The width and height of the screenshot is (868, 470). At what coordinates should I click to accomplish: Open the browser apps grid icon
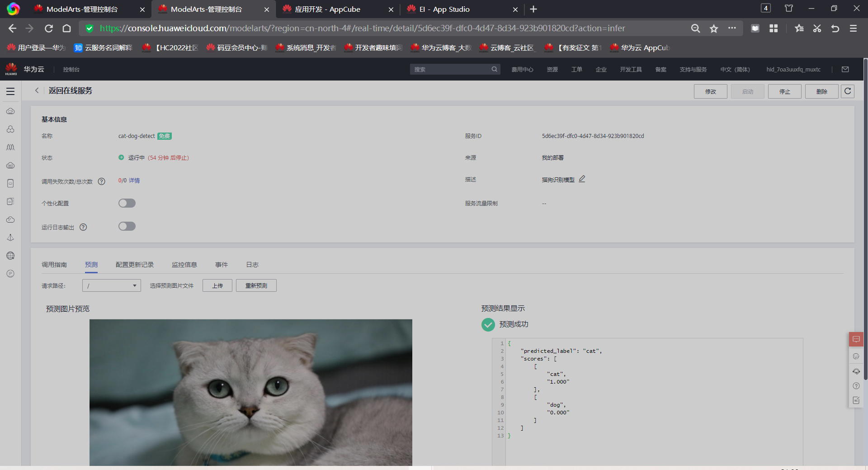point(774,28)
